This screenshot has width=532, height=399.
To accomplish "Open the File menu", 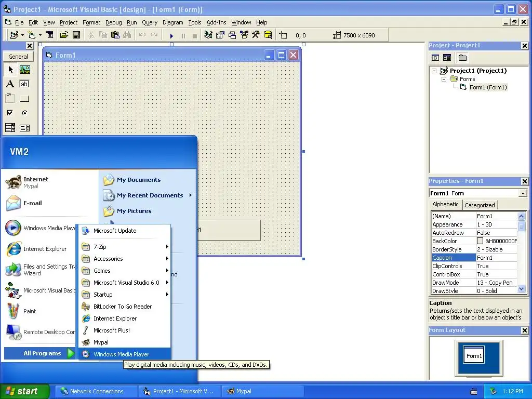I will tap(19, 22).
